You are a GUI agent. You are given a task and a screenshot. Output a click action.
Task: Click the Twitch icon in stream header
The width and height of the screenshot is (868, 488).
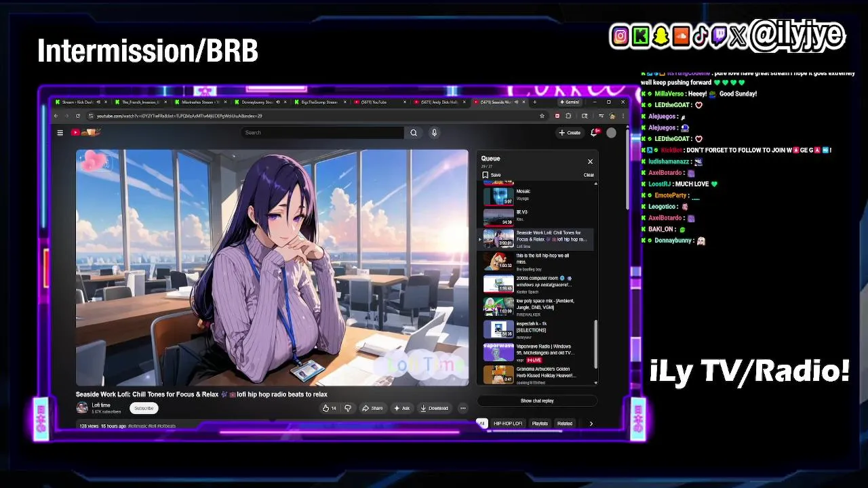[x=719, y=36]
